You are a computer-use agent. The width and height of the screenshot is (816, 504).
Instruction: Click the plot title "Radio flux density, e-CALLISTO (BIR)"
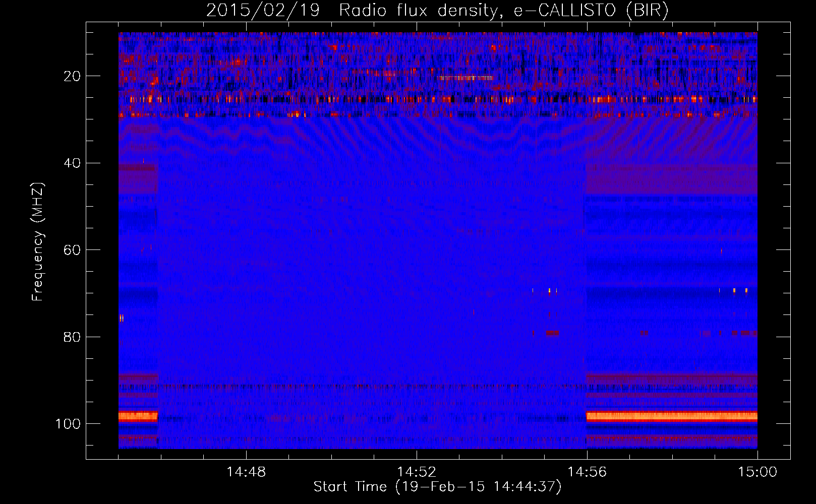tap(503, 11)
